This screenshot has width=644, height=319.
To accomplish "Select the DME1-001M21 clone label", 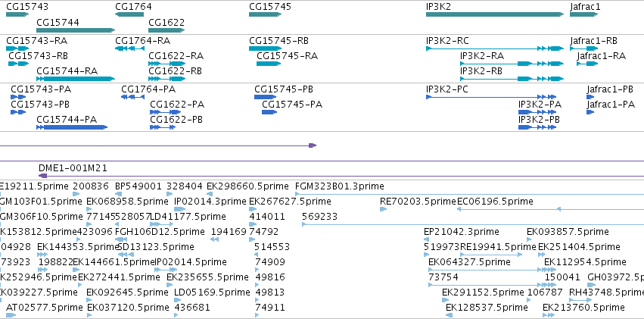I will [73, 167].
